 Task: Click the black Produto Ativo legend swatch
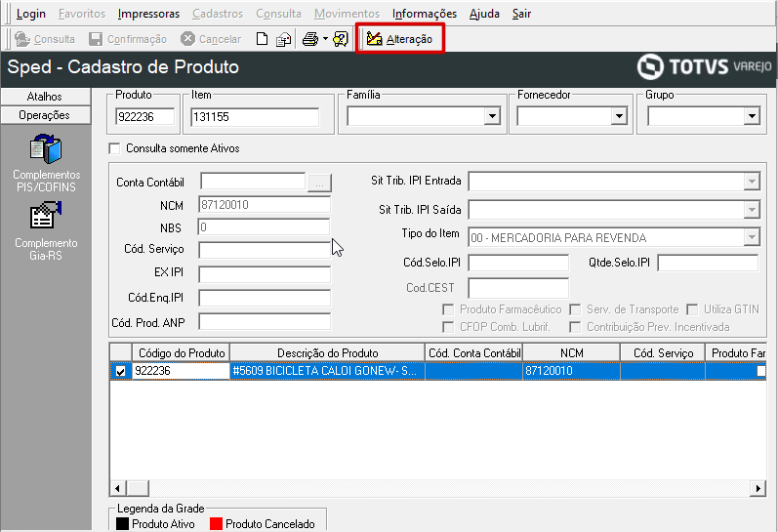point(122,524)
